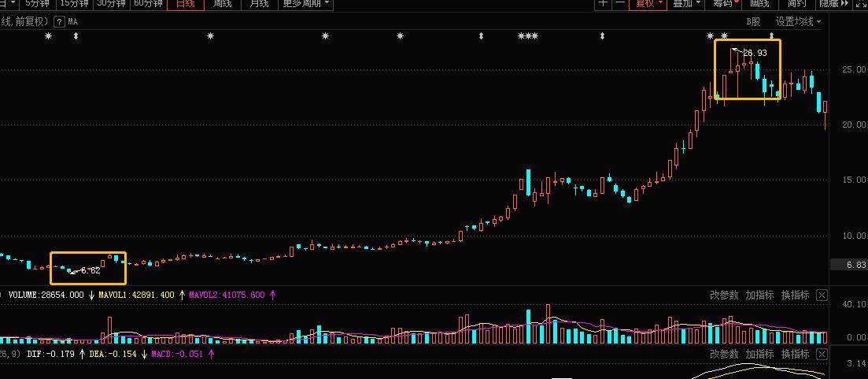Screen dimensions: 868x379
Task: Click 换指标 in the VOLUME panel
Action: [795, 295]
